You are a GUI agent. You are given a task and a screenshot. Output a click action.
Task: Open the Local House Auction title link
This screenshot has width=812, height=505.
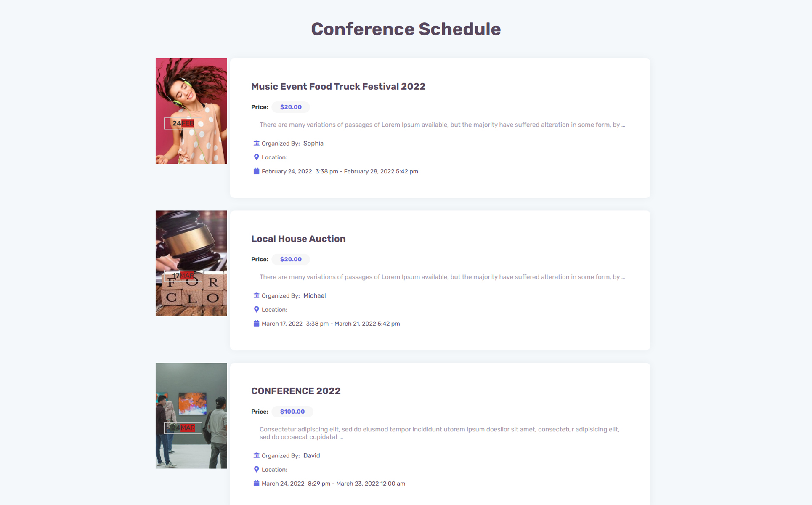pos(298,239)
